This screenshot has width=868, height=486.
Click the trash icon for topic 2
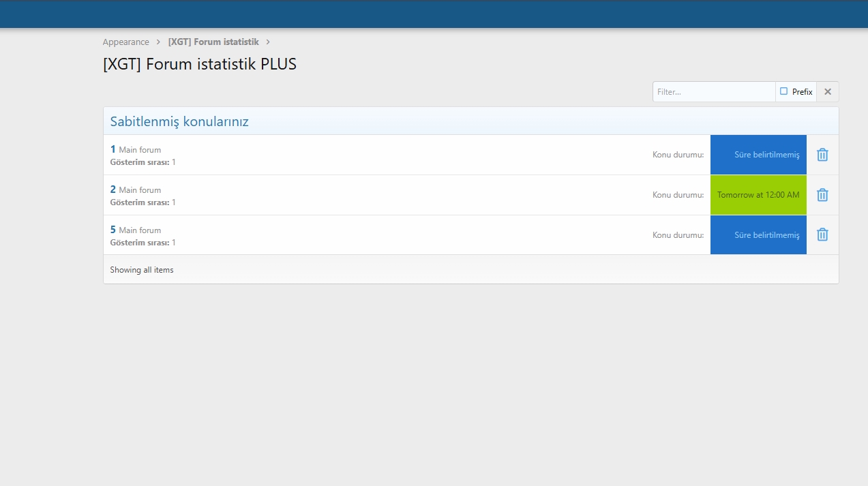[822, 195]
